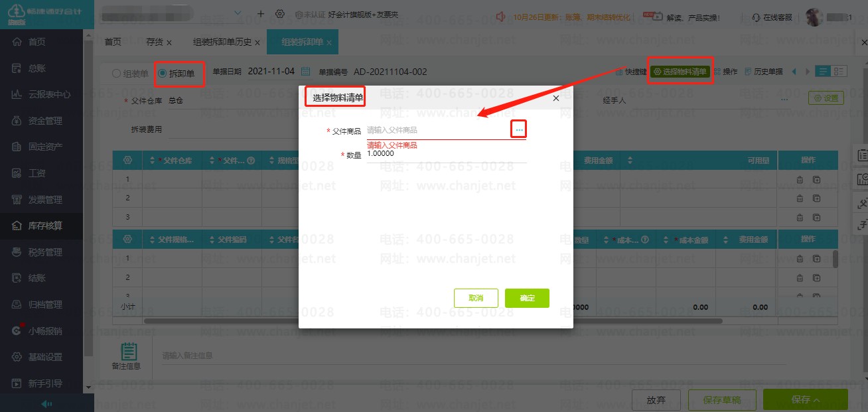Expand the 保存 button's arrow menu
Image resolution: width=868 pixels, height=412 pixels.
pyautogui.click(x=816, y=400)
